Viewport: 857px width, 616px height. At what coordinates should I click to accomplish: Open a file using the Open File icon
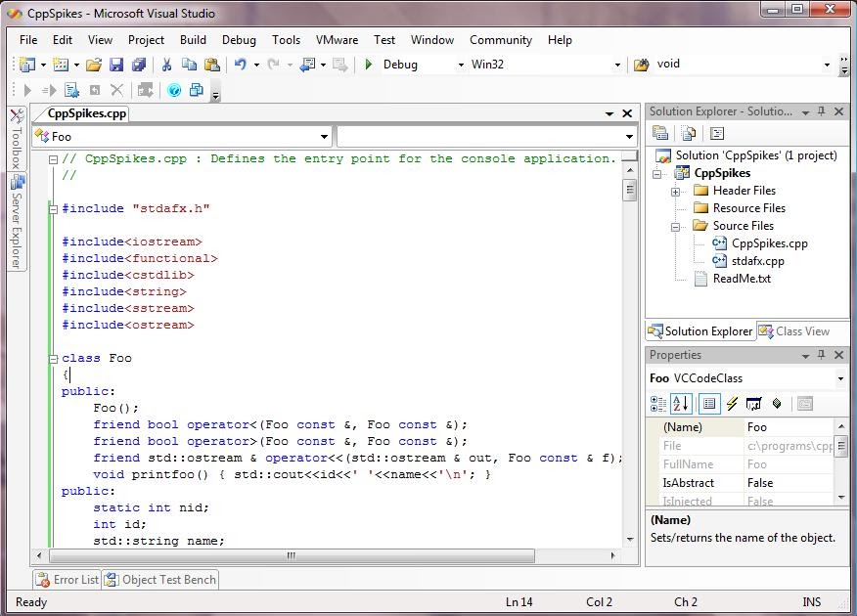pyautogui.click(x=94, y=64)
